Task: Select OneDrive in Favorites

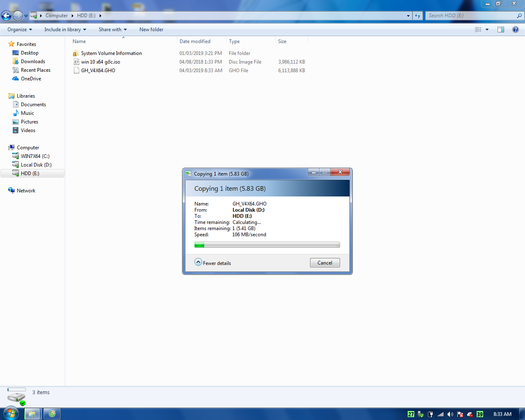Action: tap(31, 79)
